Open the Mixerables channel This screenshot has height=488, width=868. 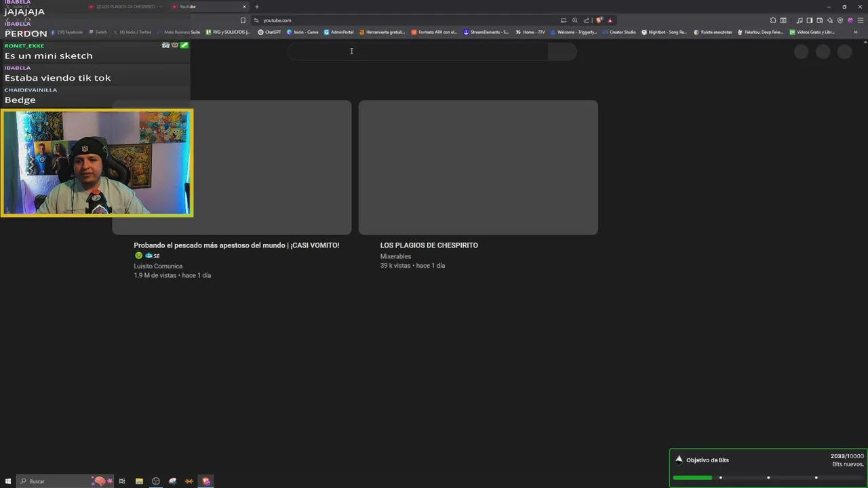395,256
